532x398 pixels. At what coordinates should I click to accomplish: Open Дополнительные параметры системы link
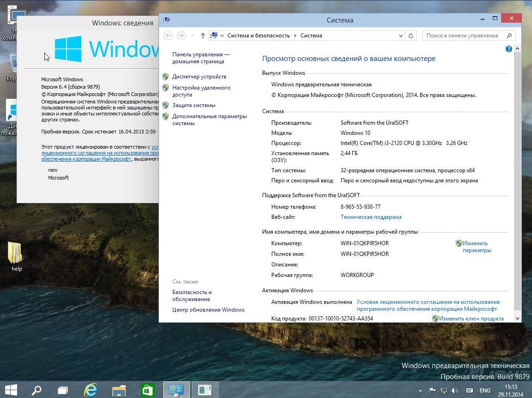[209, 120]
